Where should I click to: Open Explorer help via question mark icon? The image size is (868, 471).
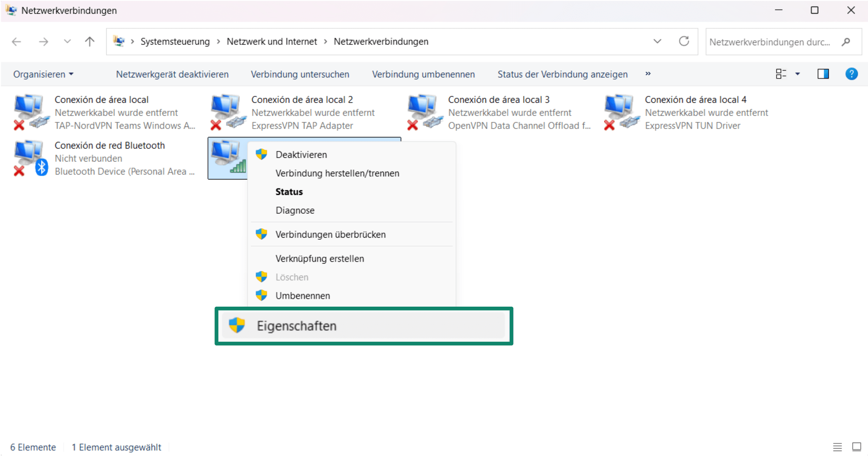(852, 74)
